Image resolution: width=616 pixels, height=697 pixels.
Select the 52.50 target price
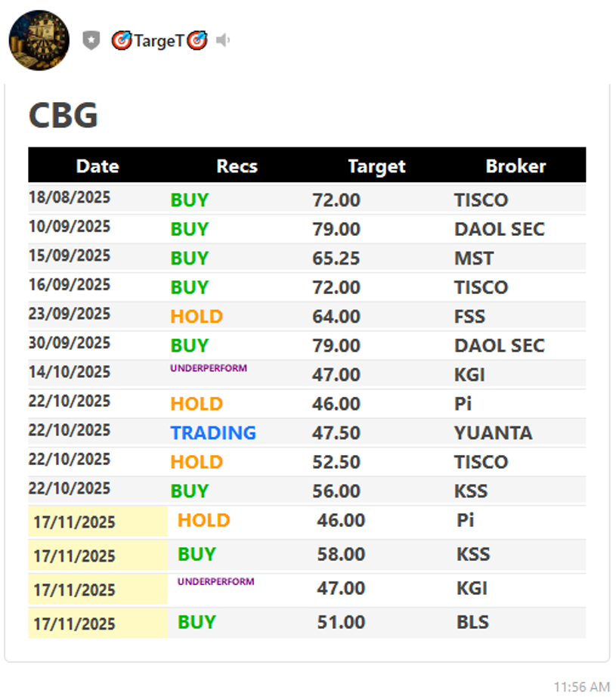[x=336, y=462]
